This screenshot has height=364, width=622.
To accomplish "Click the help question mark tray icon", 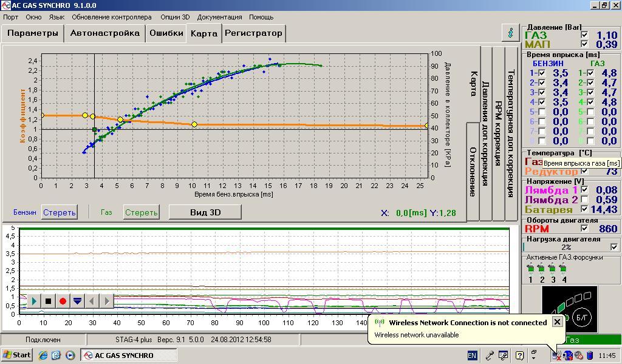I will tap(520, 356).
